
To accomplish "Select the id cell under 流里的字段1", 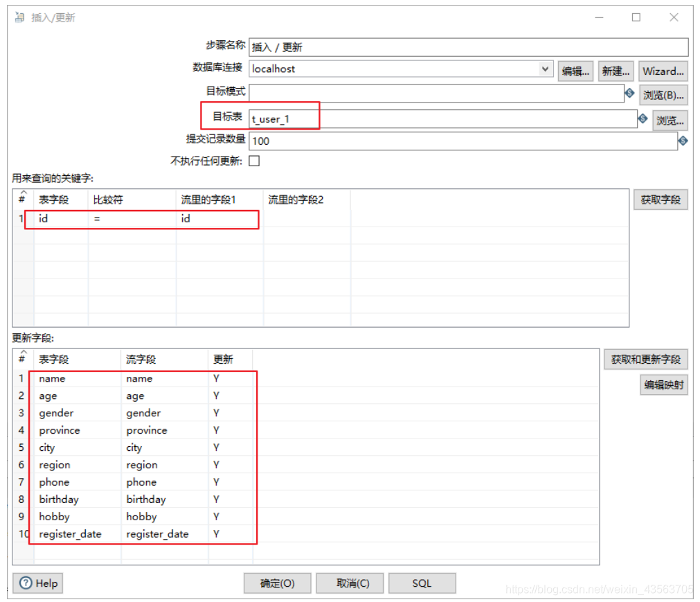I will pyautogui.click(x=219, y=218).
